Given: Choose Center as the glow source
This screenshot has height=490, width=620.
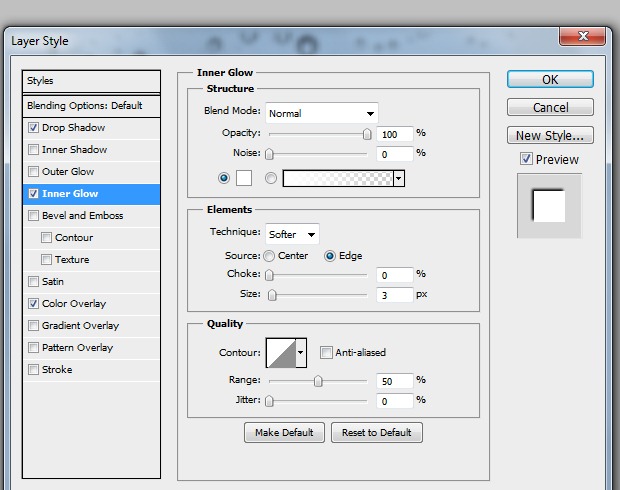Looking at the screenshot, I should 269,256.
